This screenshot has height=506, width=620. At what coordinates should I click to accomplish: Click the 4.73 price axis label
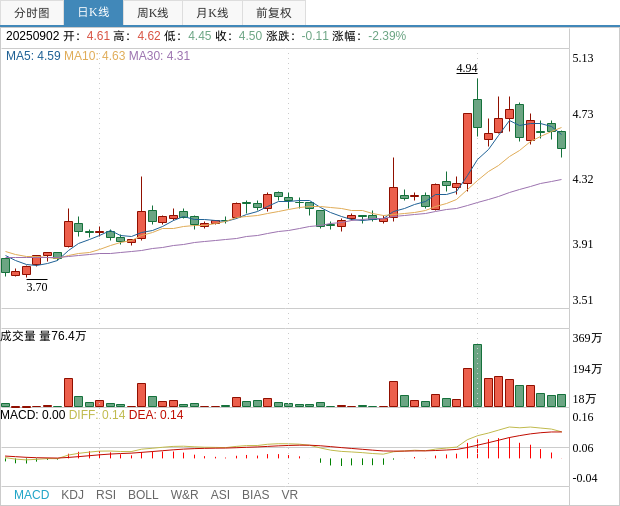(x=583, y=114)
